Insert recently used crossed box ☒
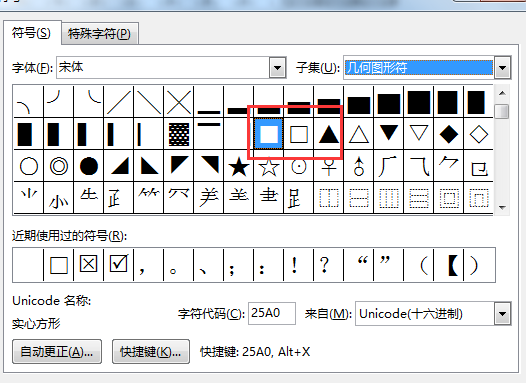526x383 pixels. click(89, 265)
